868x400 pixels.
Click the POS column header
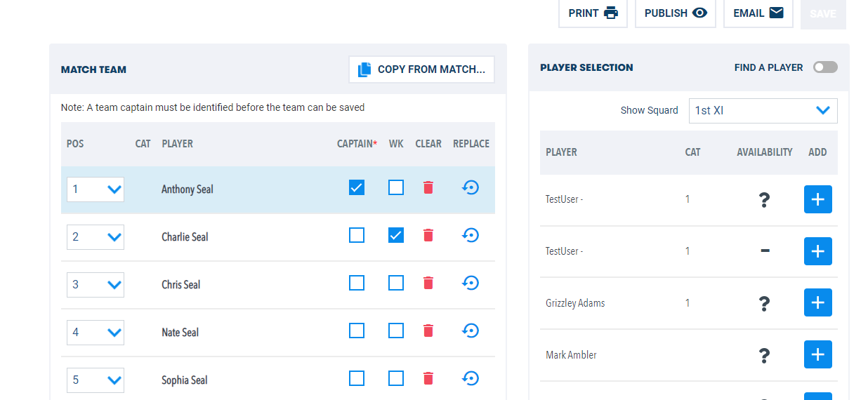pos(75,144)
